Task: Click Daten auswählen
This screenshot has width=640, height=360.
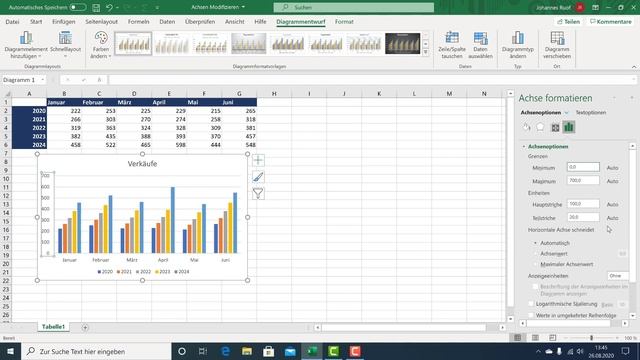Action: (480, 45)
